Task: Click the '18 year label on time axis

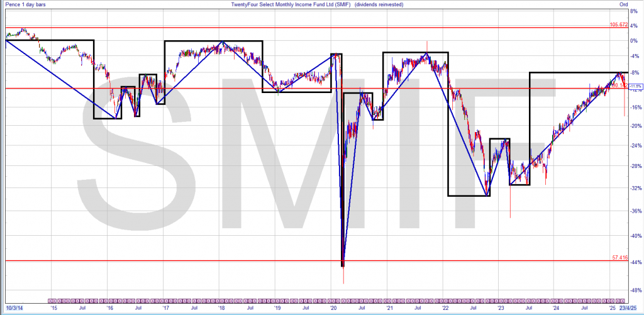Action: click(x=221, y=307)
